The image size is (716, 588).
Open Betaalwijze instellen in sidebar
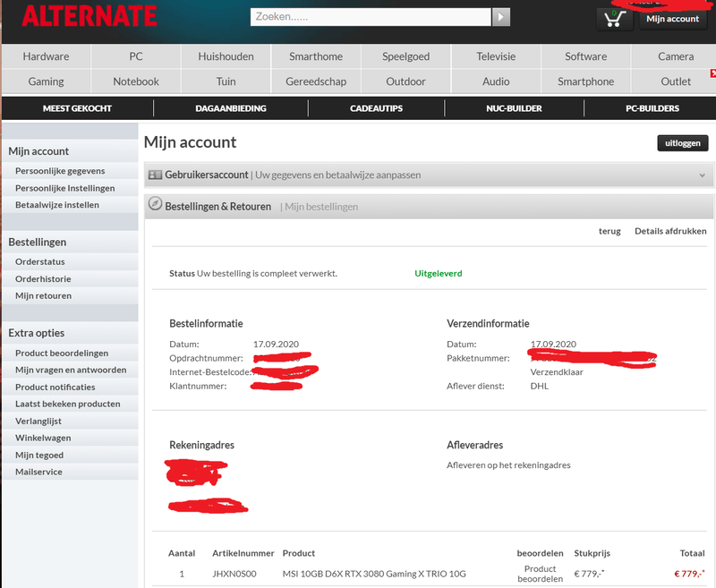click(57, 205)
